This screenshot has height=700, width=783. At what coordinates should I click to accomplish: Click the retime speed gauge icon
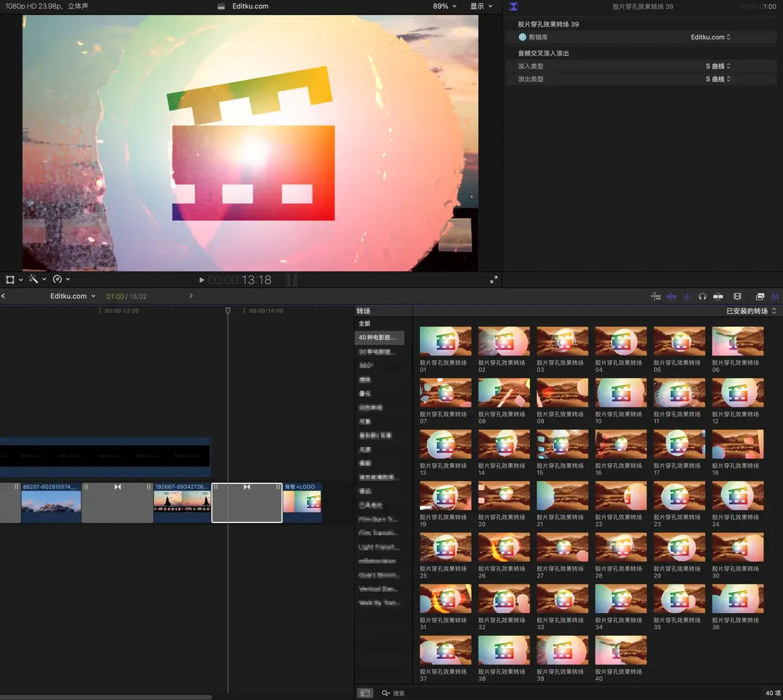58,280
